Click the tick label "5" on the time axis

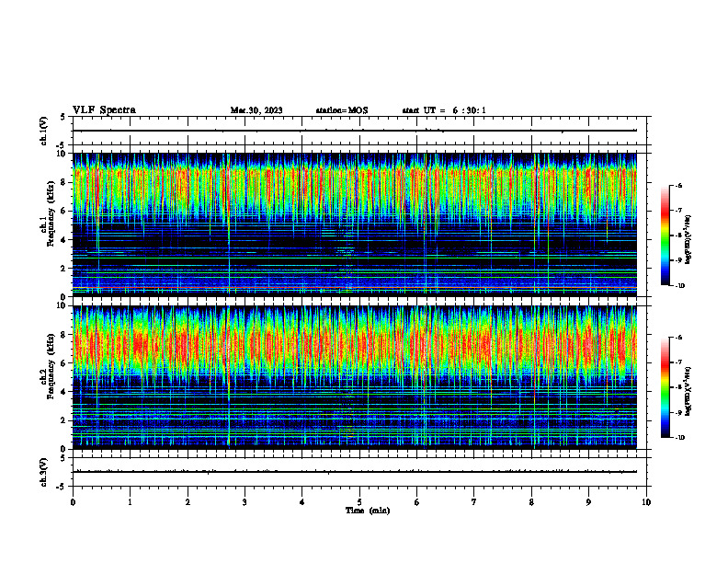click(x=359, y=502)
